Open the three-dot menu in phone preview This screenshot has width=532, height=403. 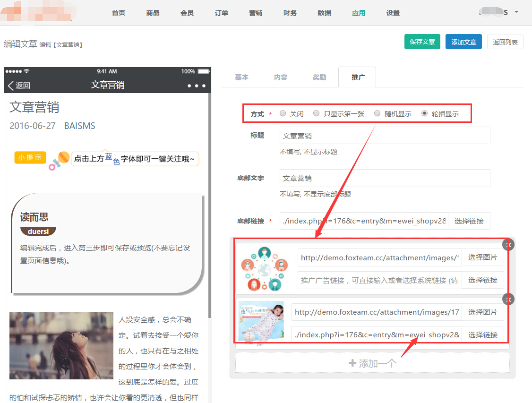click(x=196, y=86)
